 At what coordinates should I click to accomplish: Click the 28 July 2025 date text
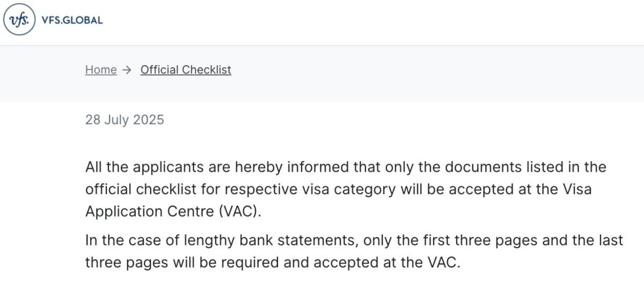click(125, 119)
